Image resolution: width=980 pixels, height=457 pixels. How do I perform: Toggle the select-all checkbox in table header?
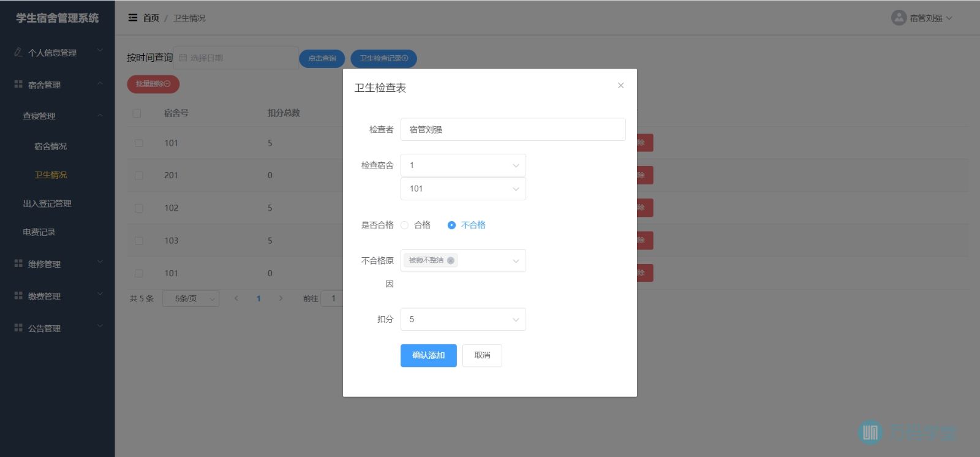137,113
